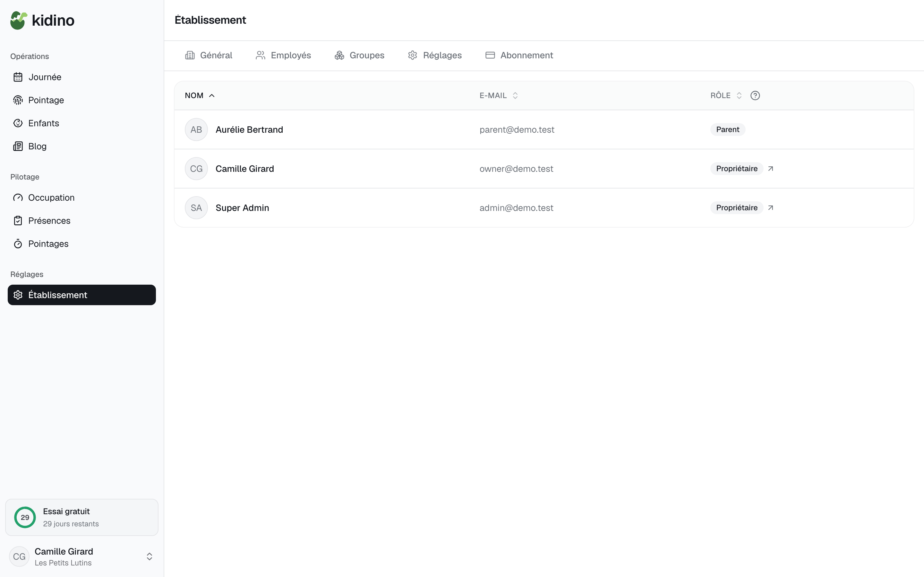Screen dimensions: 924x577
Task: Select the Enfants face icon
Action: point(18,123)
